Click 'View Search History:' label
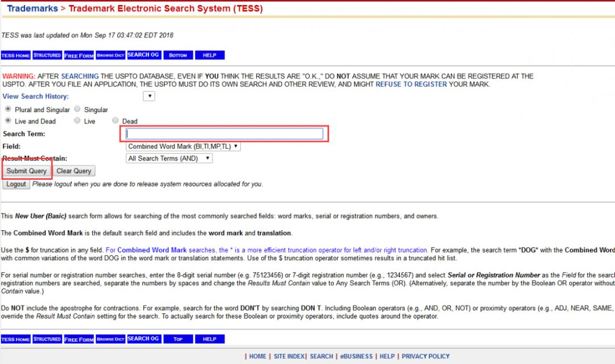 point(36,96)
